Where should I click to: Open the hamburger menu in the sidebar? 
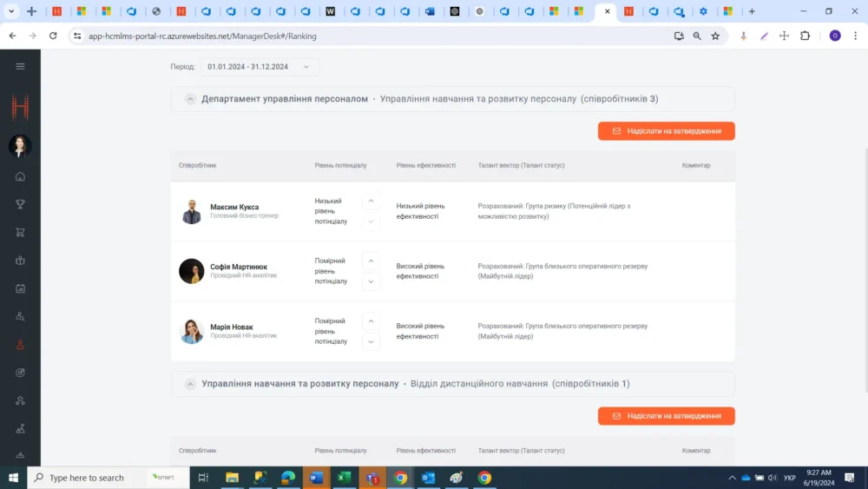click(20, 66)
